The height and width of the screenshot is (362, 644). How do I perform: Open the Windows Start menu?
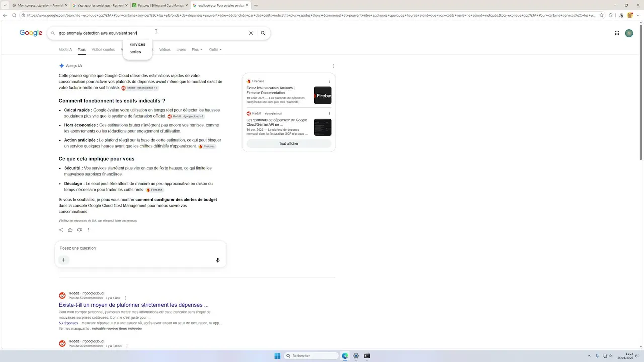point(277,356)
